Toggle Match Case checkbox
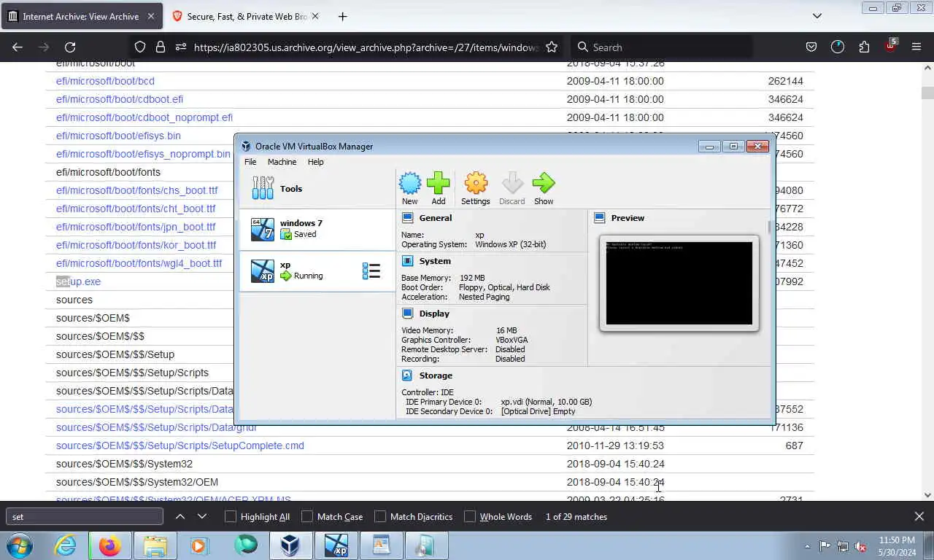 [307, 516]
